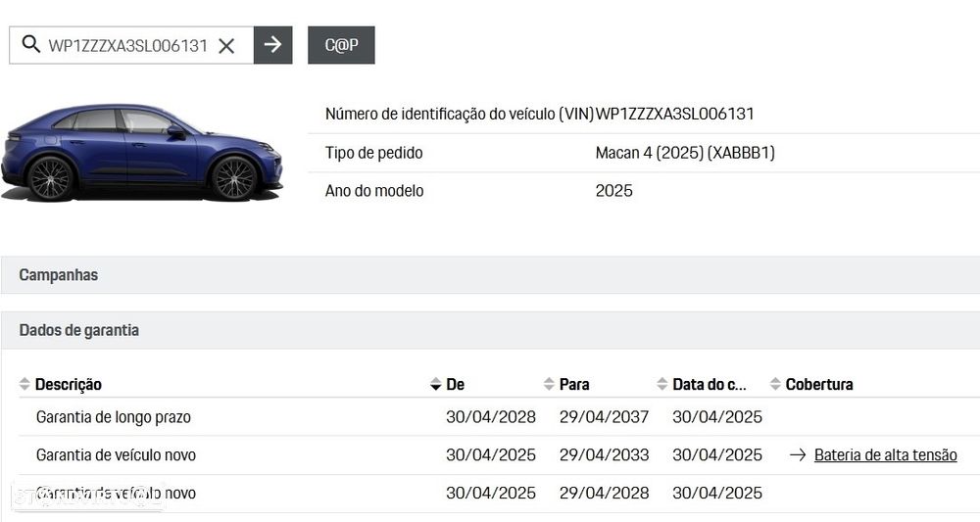Submit search with the arrow button
Screen dimensions: 980x522
tap(272, 45)
